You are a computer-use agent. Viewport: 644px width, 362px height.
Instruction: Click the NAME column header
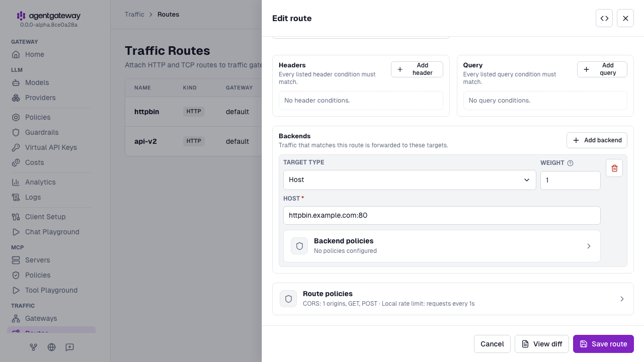(x=142, y=87)
